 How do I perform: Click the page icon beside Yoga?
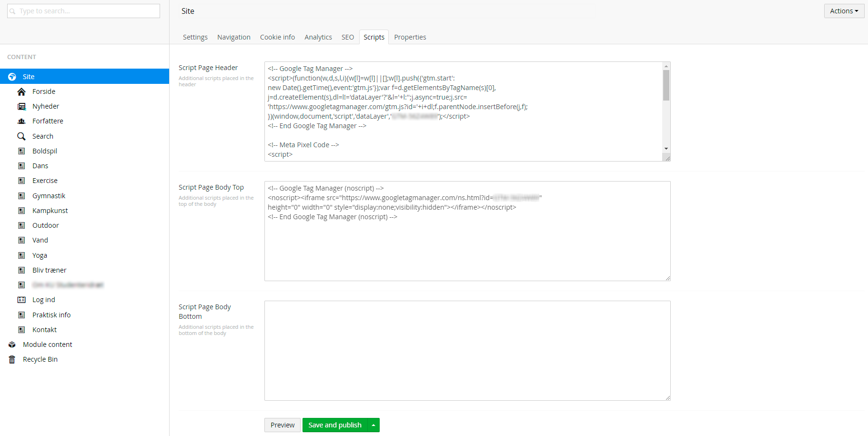click(21, 255)
